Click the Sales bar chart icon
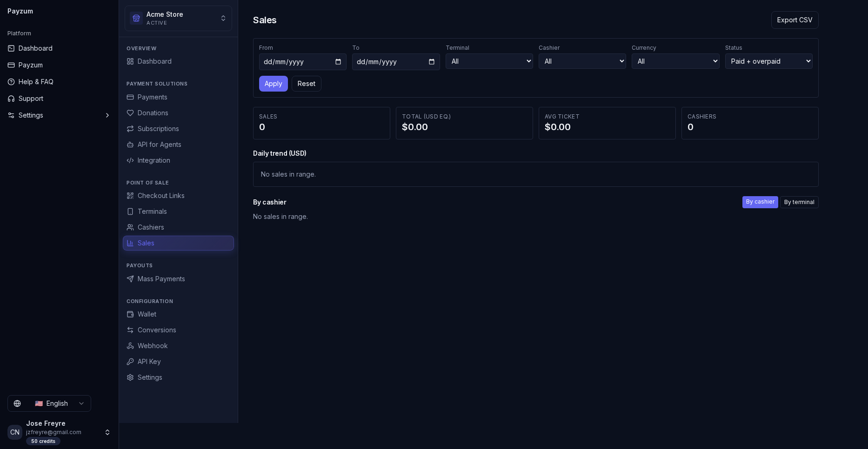 click(130, 243)
